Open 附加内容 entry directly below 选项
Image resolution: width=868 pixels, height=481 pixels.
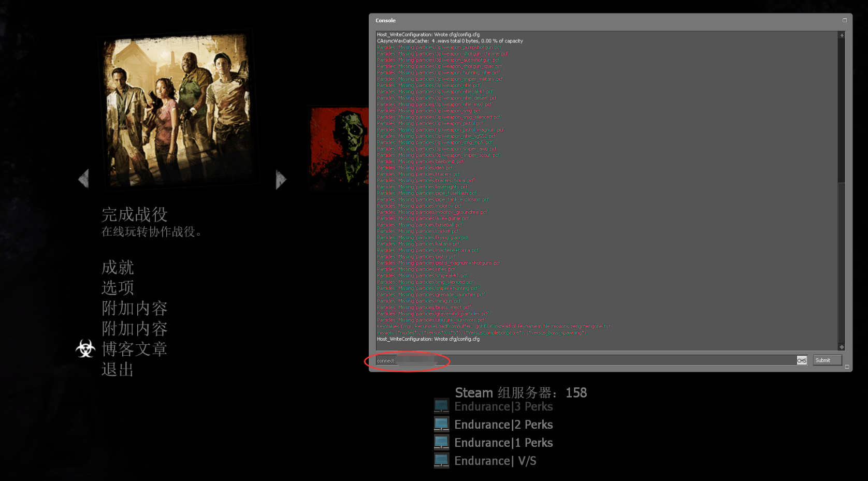pyautogui.click(x=135, y=308)
